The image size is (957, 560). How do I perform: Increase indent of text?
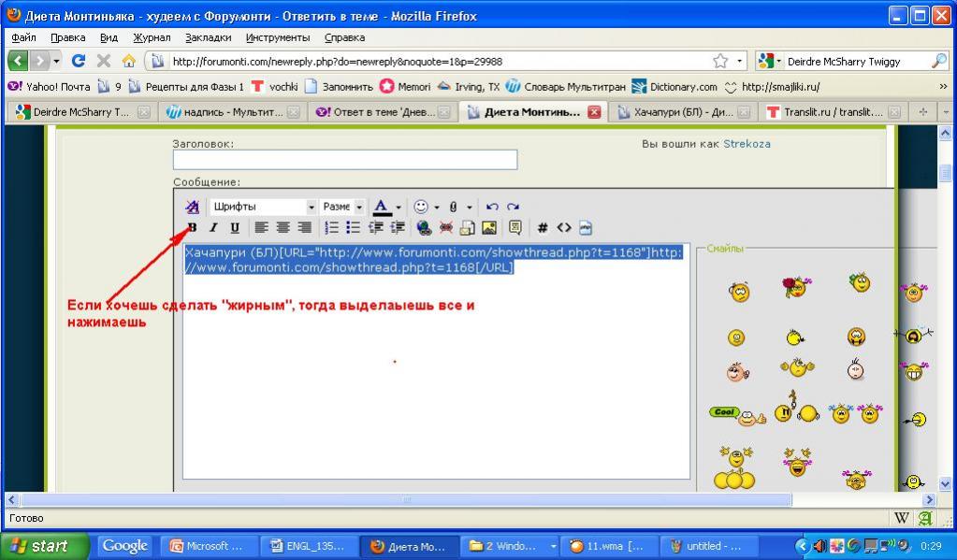(398, 227)
